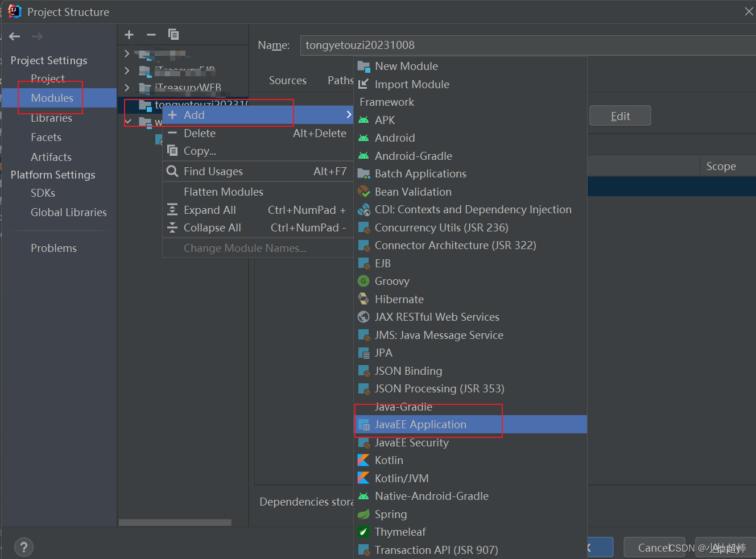Open Modules in Project Settings
This screenshot has width=756, height=559.
pyautogui.click(x=59, y=98)
